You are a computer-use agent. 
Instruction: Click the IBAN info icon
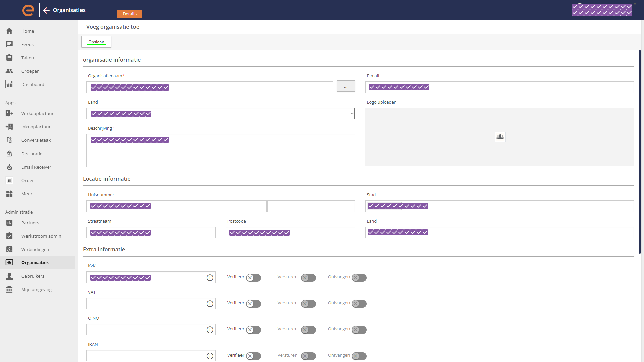click(x=210, y=356)
